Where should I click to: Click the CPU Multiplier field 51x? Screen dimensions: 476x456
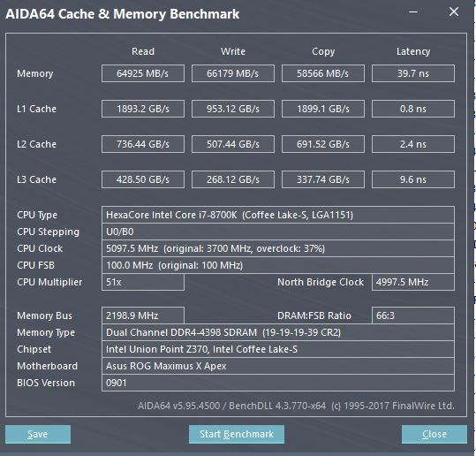click(143, 282)
